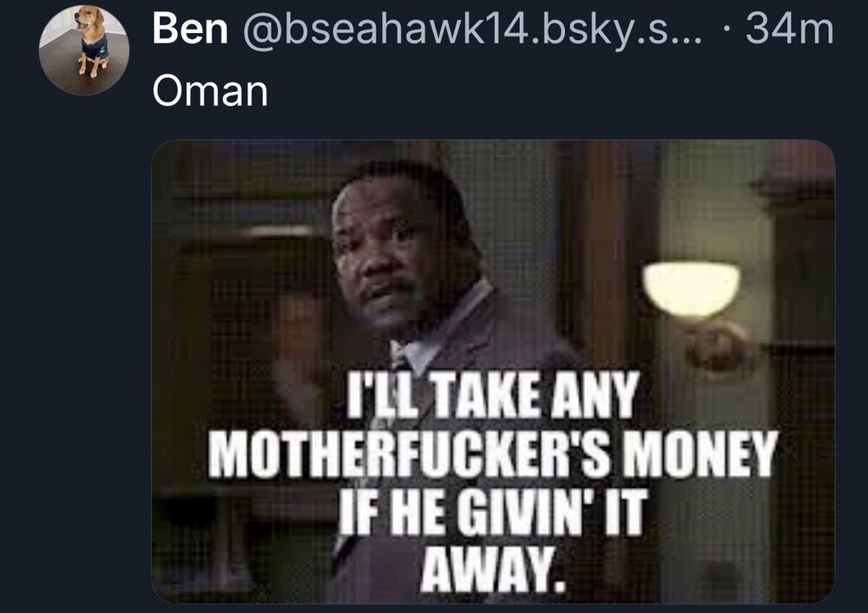Open the @bseahawk14.bsky.s... handle link
868x613 pixels.
[473, 30]
